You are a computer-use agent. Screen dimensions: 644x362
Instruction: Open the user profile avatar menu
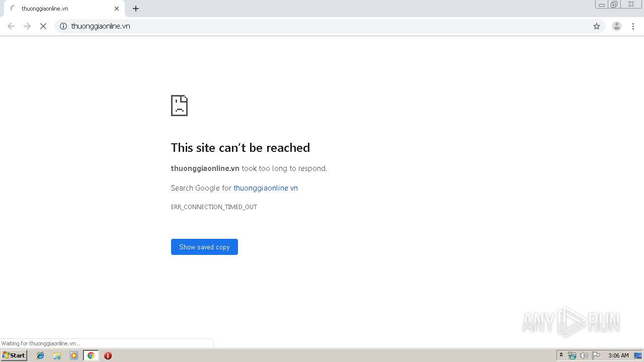(x=617, y=26)
